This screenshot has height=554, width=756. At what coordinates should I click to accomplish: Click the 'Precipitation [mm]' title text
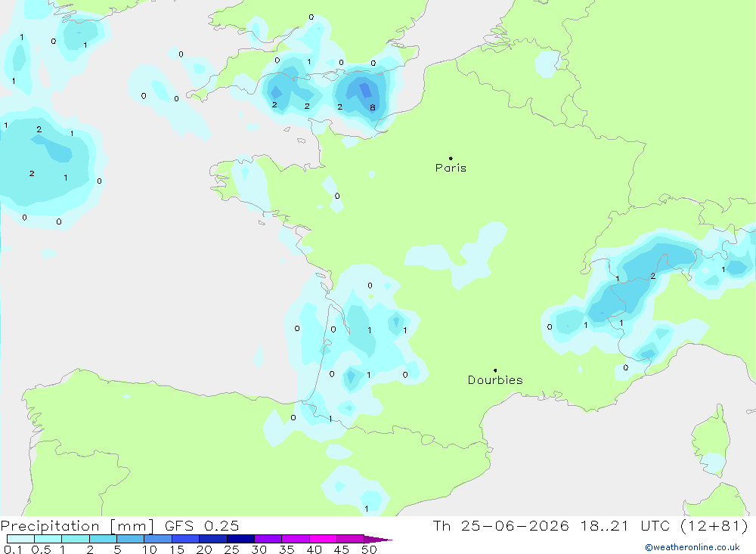[x=77, y=525]
